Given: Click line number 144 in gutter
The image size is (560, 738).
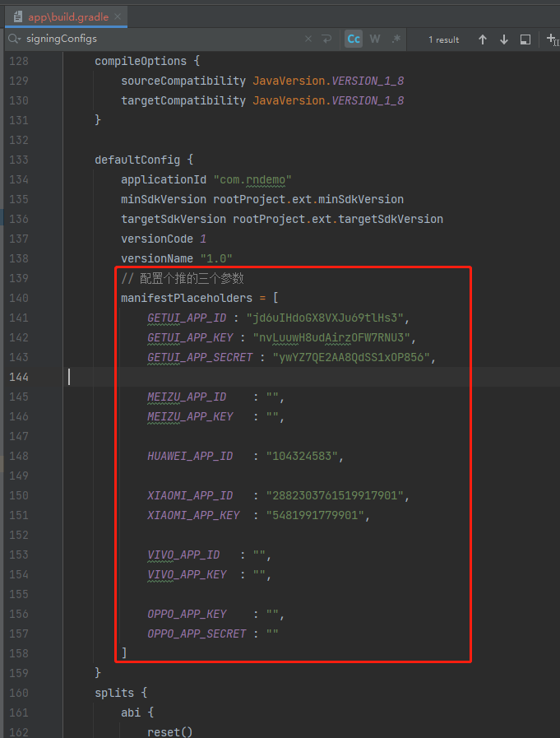Looking at the screenshot, I should coord(18,377).
